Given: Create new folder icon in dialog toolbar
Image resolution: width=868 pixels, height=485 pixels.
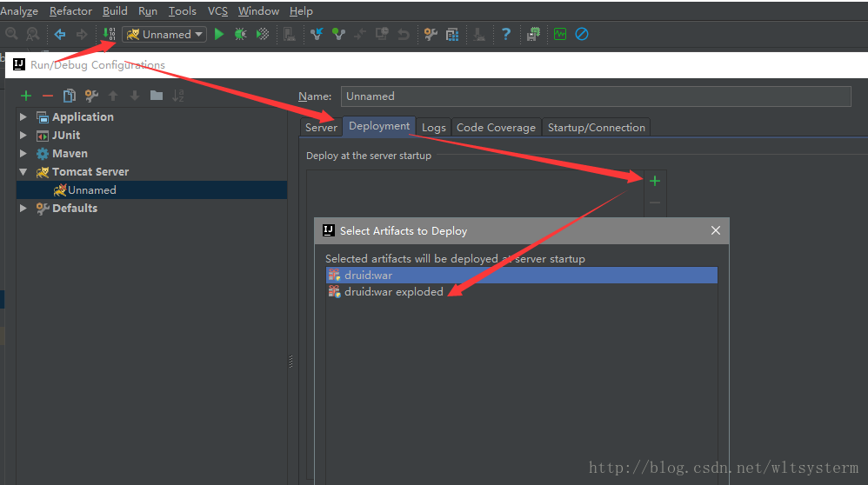Looking at the screenshot, I should pyautogui.click(x=157, y=96).
